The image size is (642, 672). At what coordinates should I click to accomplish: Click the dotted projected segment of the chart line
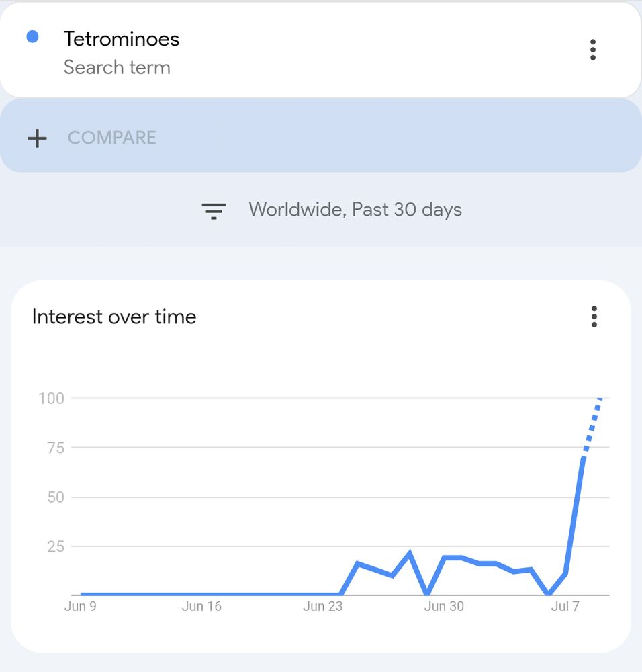tap(592, 428)
